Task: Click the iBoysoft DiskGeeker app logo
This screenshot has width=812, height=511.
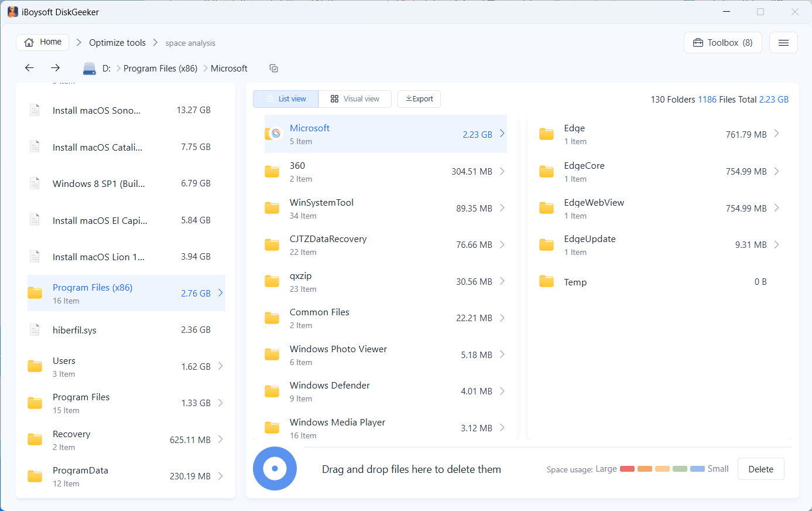Action: pyautogui.click(x=12, y=12)
